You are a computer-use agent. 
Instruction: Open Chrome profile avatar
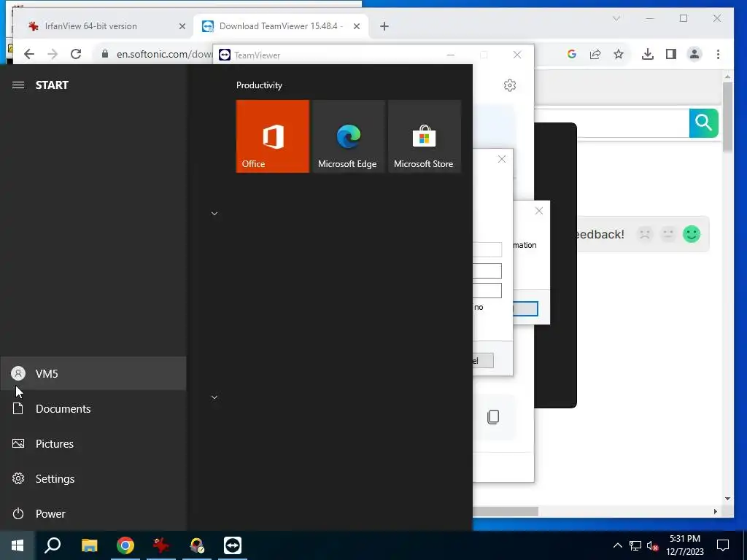[694, 54]
